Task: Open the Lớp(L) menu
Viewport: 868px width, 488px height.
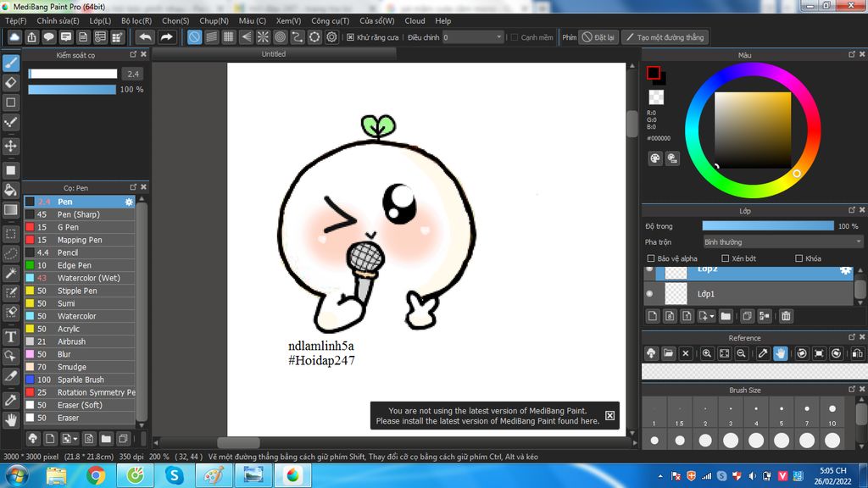Action: coord(100,20)
